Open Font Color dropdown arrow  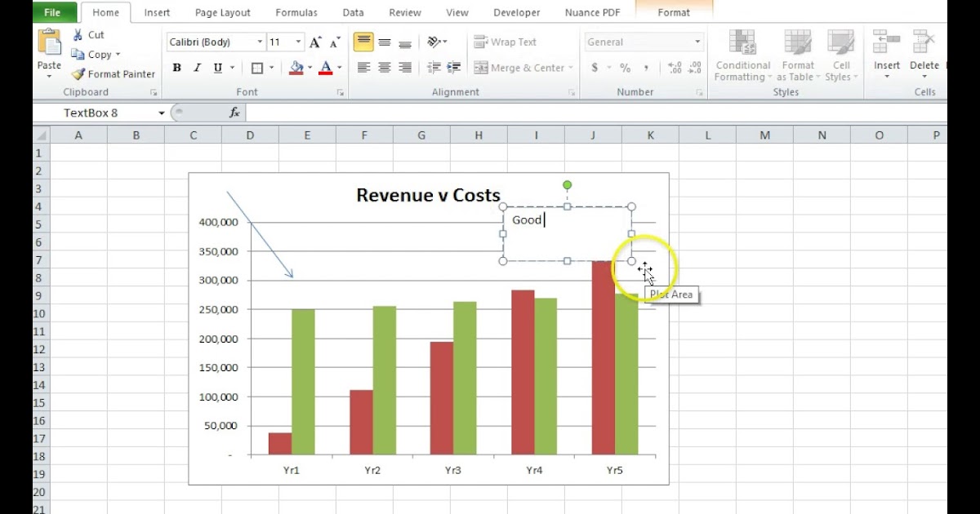click(340, 69)
